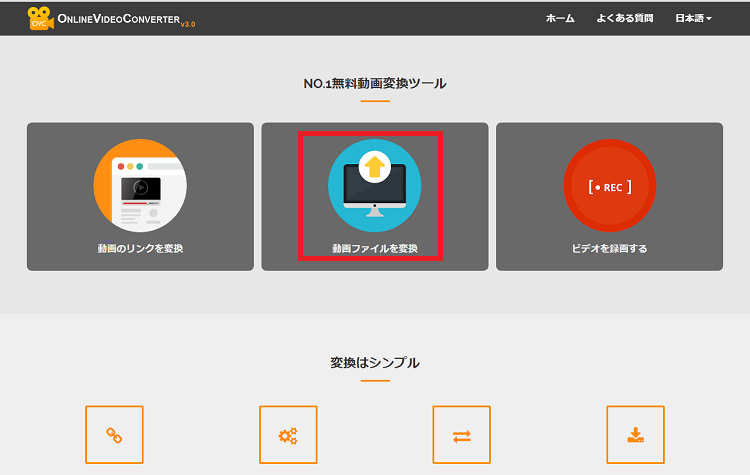Click the 変換はシンプル section heading
Viewport: 750px width, 475px height.
point(375,363)
